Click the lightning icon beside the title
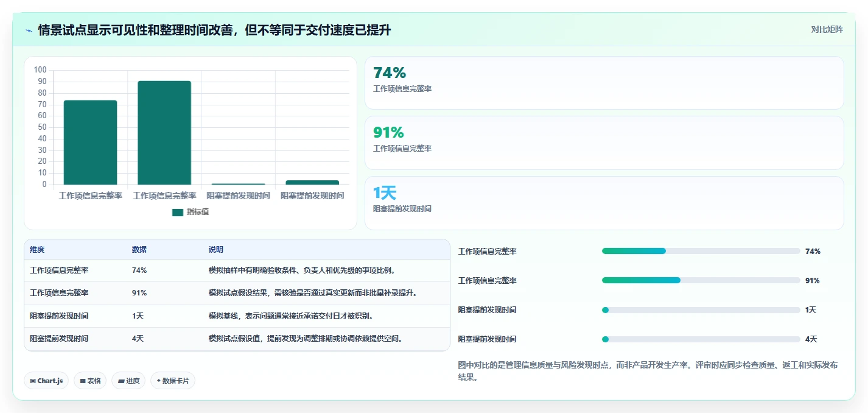 pos(29,30)
